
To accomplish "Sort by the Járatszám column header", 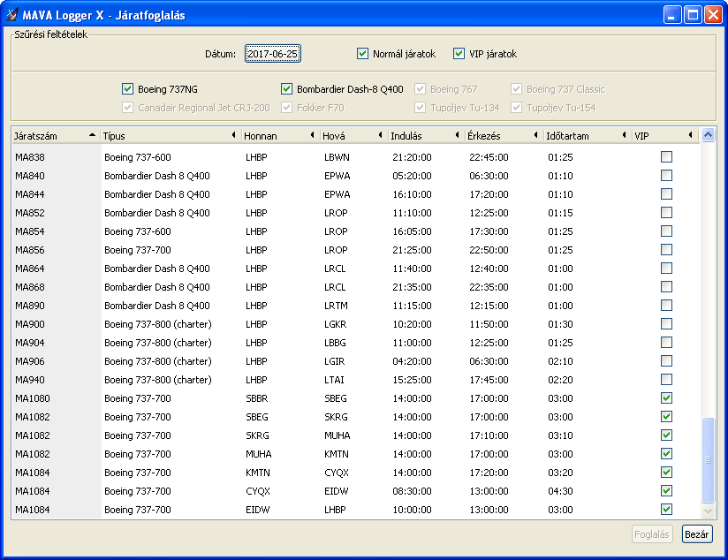I will click(56, 136).
